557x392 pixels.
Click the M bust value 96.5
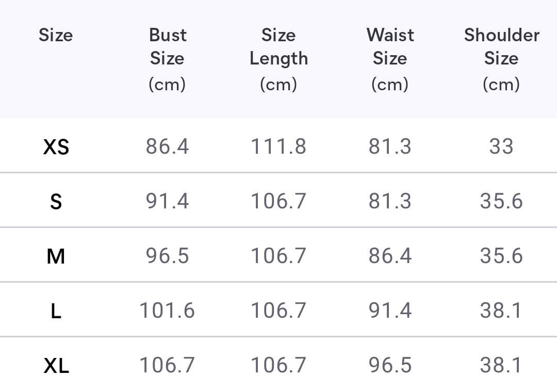(167, 255)
